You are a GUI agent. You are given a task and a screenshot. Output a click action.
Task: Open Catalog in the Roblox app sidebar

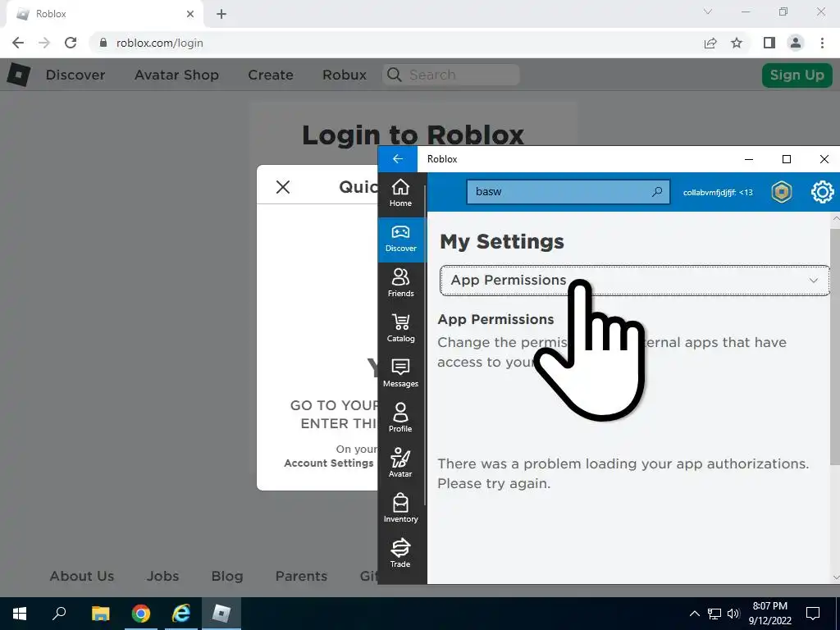tap(400, 328)
